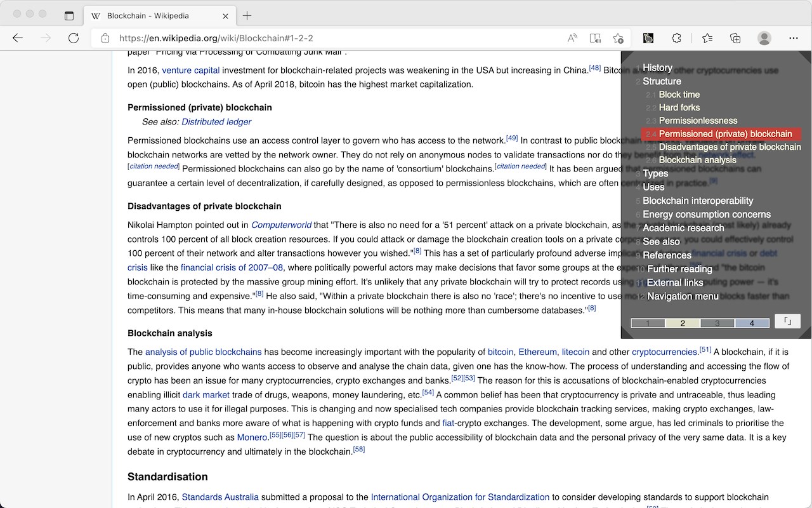812x508 pixels.
Task: Select outline depth level 2 swatch
Action: coord(683,323)
